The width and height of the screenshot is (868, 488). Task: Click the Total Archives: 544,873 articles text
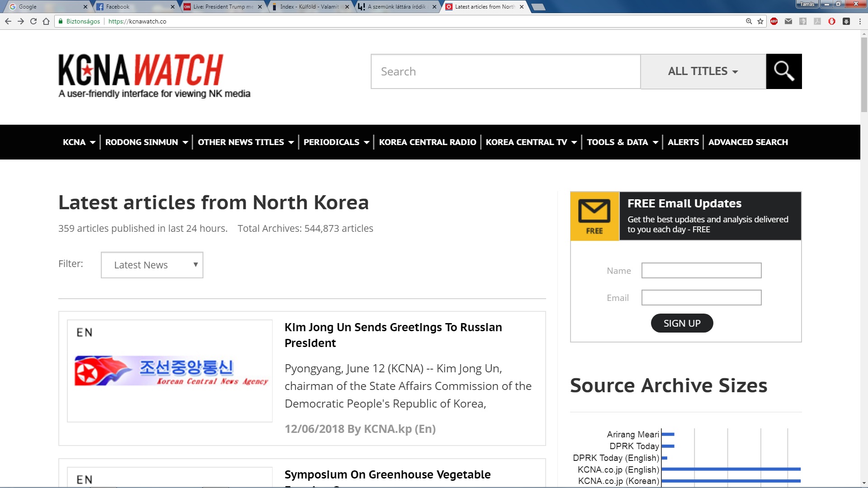click(x=305, y=228)
